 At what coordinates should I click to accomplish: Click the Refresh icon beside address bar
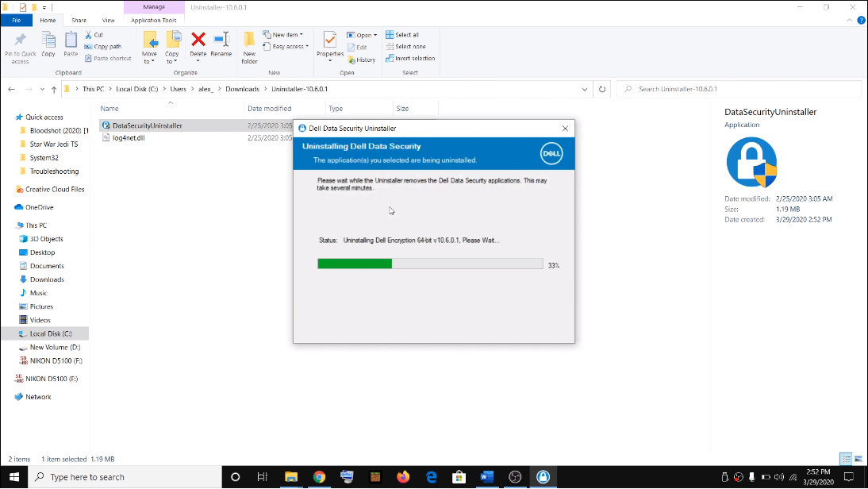(602, 89)
